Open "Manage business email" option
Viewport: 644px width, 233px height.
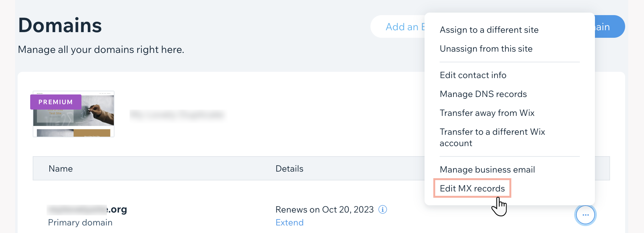[487, 170]
